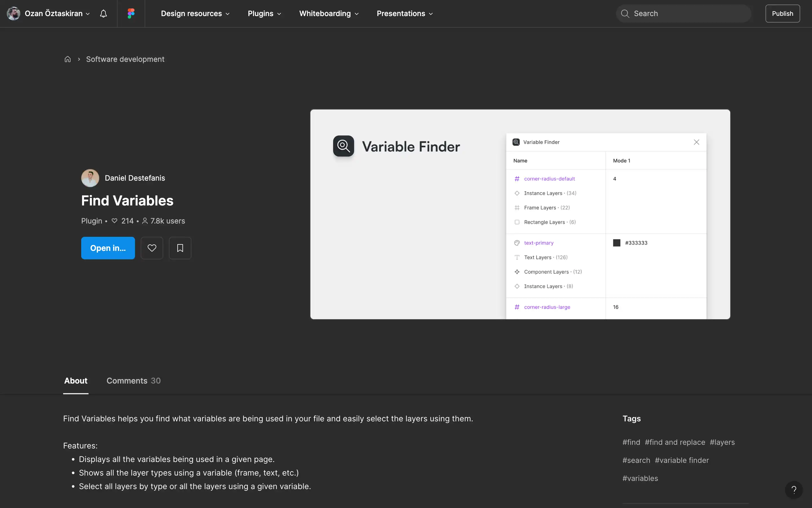Open the help question mark button
Screen dimensions: 812x508
794,490
